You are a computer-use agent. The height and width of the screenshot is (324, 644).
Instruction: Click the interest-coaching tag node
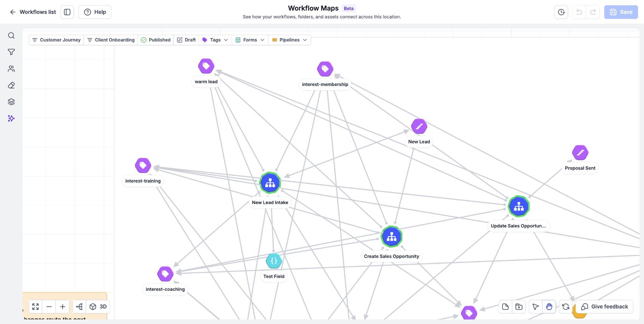(165, 274)
